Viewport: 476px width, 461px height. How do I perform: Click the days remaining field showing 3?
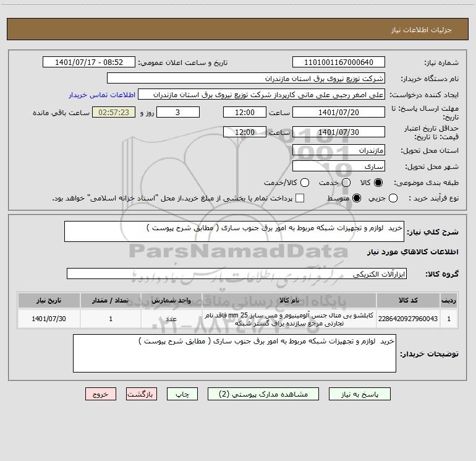[x=178, y=112]
